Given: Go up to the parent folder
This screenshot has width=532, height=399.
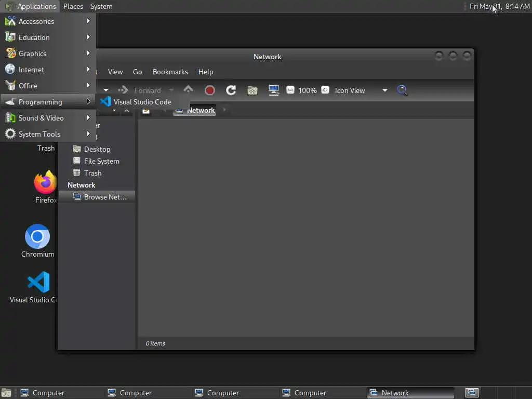Looking at the screenshot, I should click(188, 90).
